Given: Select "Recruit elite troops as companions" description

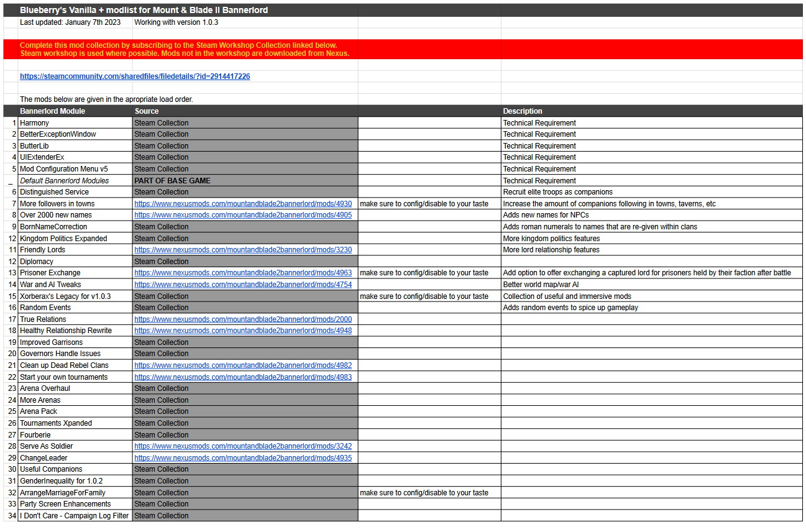Looking at the screenshot, I should 557,192.
